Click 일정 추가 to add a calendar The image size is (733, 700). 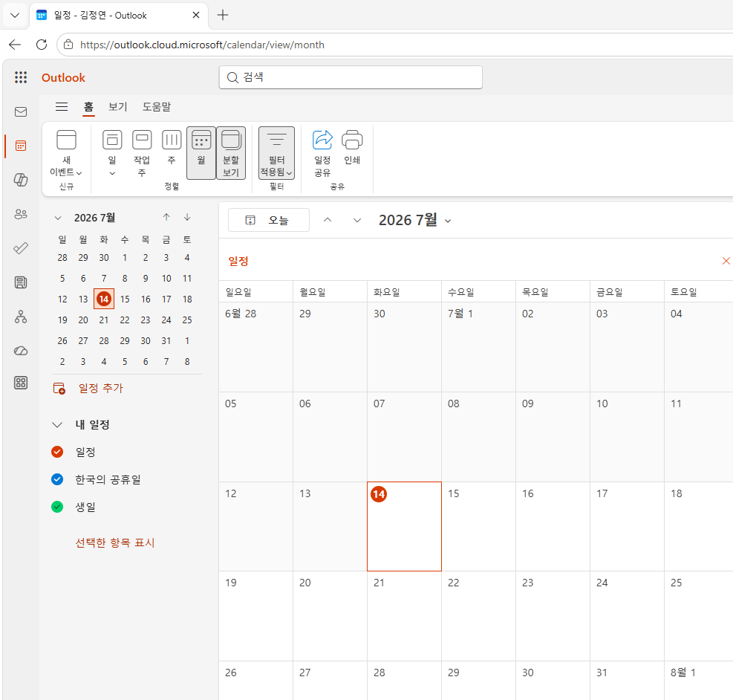pos(88,388)
